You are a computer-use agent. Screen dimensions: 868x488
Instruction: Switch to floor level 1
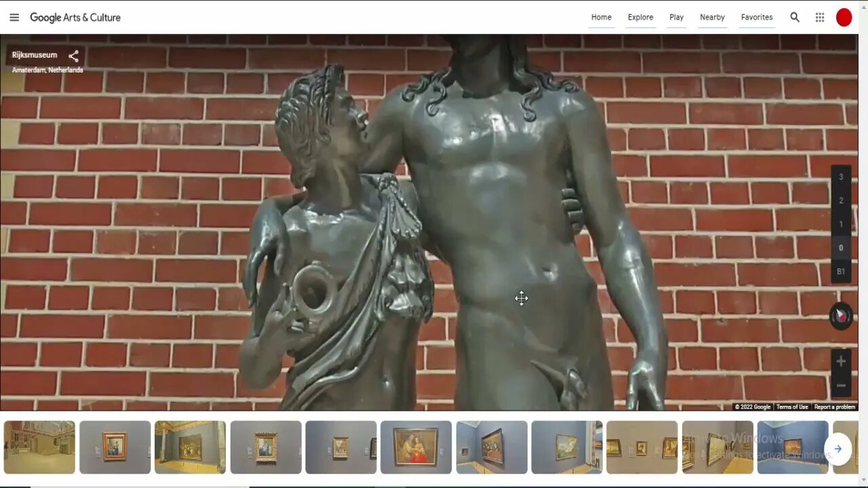(841, 224)
